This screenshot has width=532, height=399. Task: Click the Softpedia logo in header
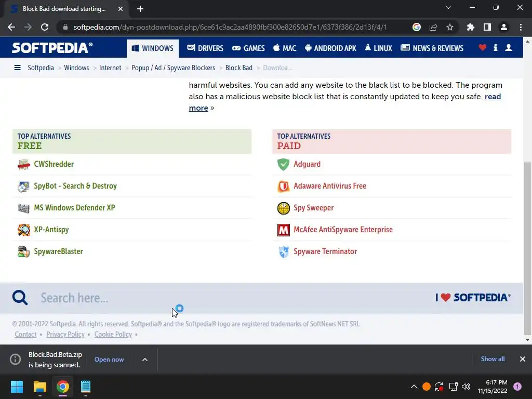52,48
